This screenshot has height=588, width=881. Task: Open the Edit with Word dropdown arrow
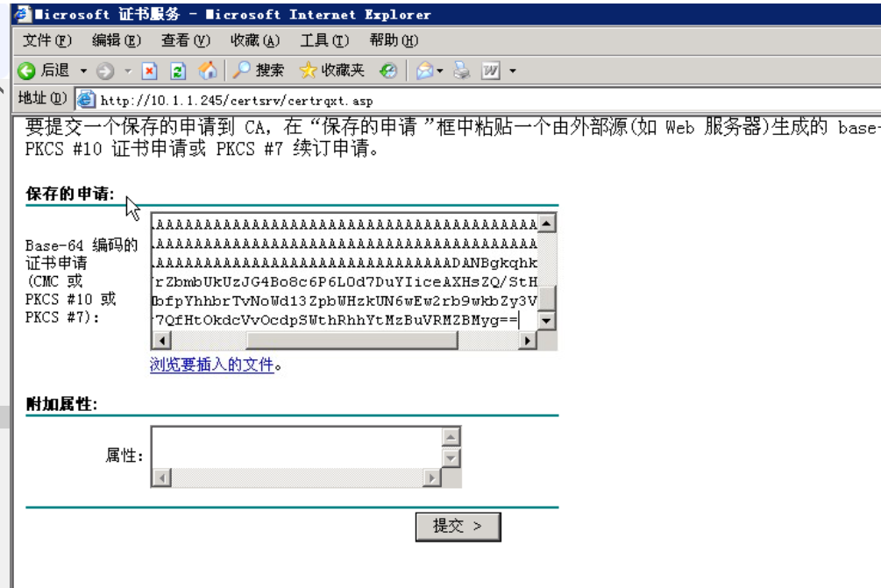[x=513, y=71]
